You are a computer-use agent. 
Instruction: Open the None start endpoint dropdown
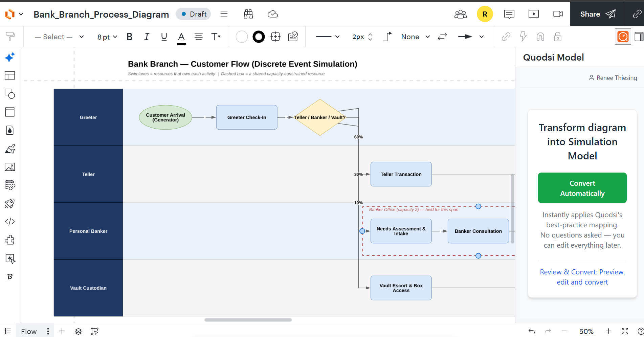click(416, 37)
